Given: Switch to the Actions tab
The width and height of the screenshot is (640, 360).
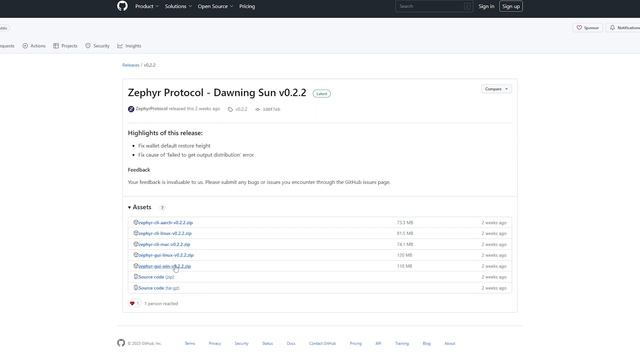Looking at the screenshot, I should point(34,46).
